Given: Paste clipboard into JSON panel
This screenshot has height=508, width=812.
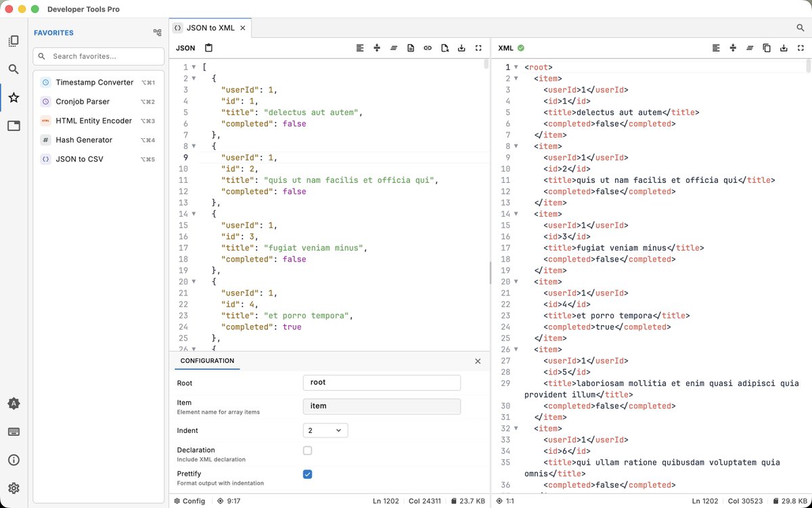Looking at the screenshot, I should click(208, 48).
